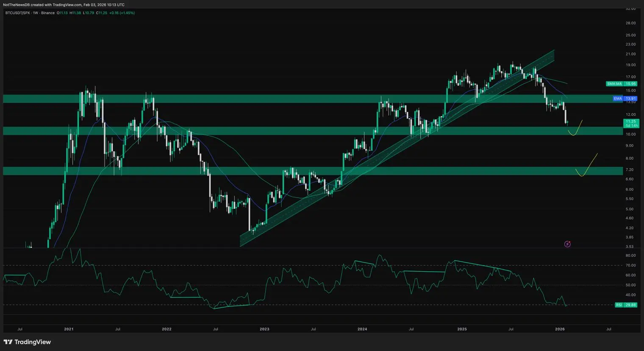The height and width of the screenshot is (351, 644).
Task: Click the 70.00 RSI axis label
Action: coord(630,265)
